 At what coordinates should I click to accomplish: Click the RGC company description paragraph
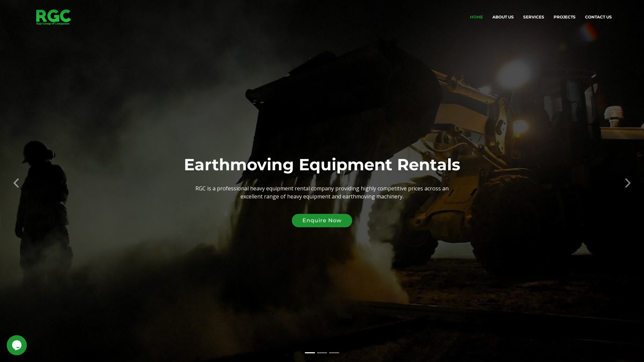322,192
